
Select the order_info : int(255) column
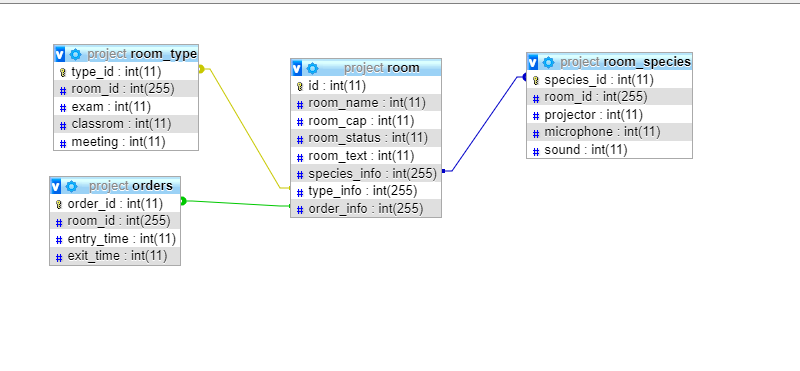366,209
